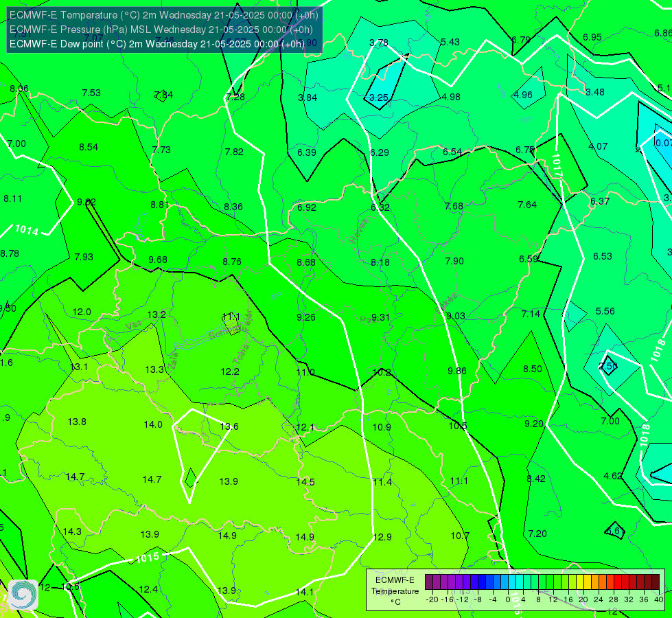The image size is (672, 618).
Task: Select the ECMWF-E Temperature 2m layer label
Action: point(164,15)
